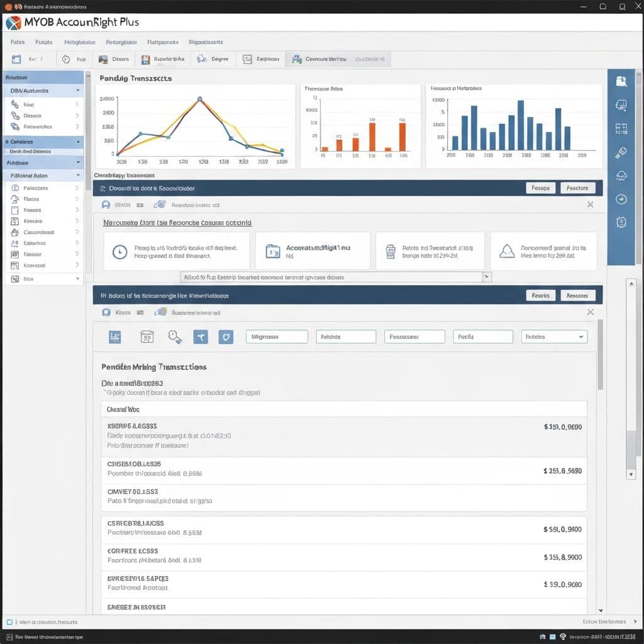Click the grid icon at left of filter toolbar

click(114, 336)
